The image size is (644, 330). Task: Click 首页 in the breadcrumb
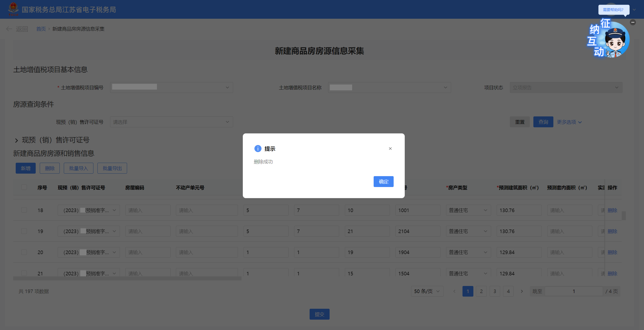[41, 29]
